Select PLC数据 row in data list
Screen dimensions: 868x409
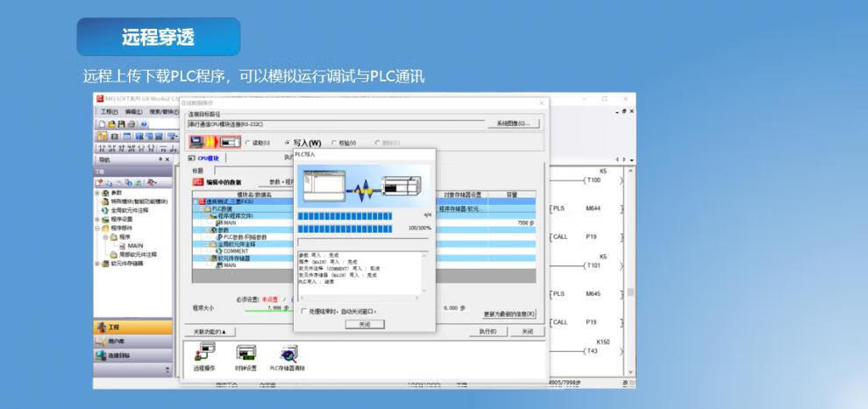pyautogui.click(x=222, y=209)
